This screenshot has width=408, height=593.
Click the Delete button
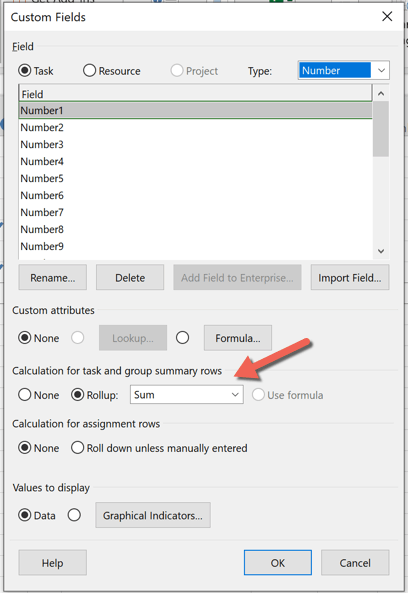[130, 278]
